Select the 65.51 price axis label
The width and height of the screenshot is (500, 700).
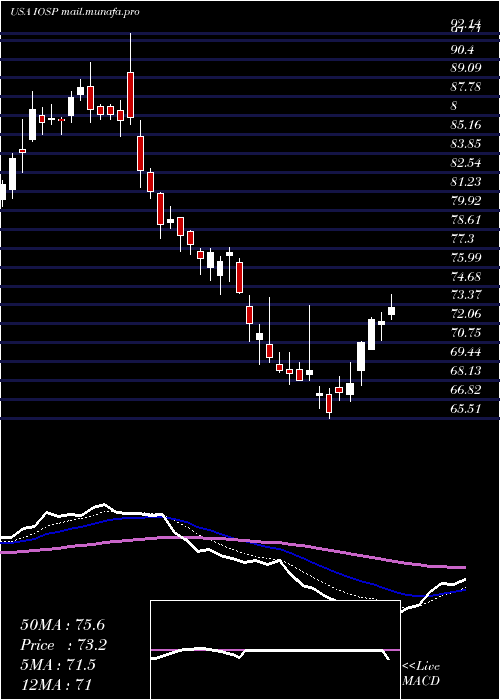467,409
